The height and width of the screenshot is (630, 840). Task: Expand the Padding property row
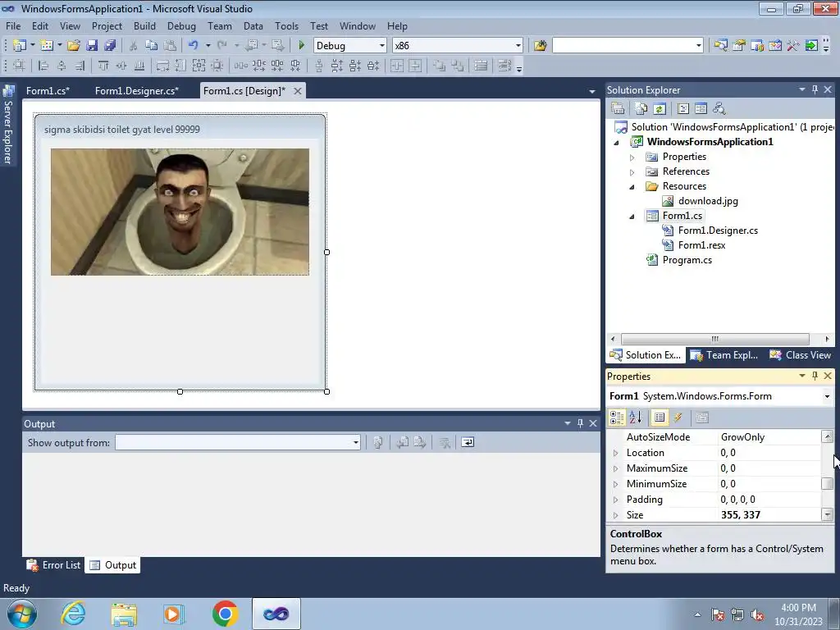(x=615, y=500)
